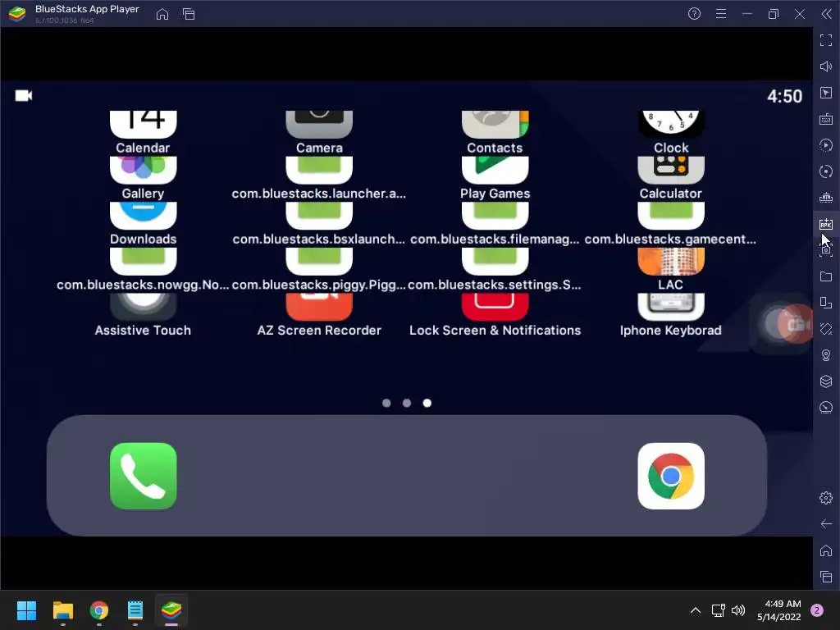This screenshot has width=840, height=630.
Task: Open multi-instance window icon in title bar
Action: pyautogui.click(x=189, y=14)
